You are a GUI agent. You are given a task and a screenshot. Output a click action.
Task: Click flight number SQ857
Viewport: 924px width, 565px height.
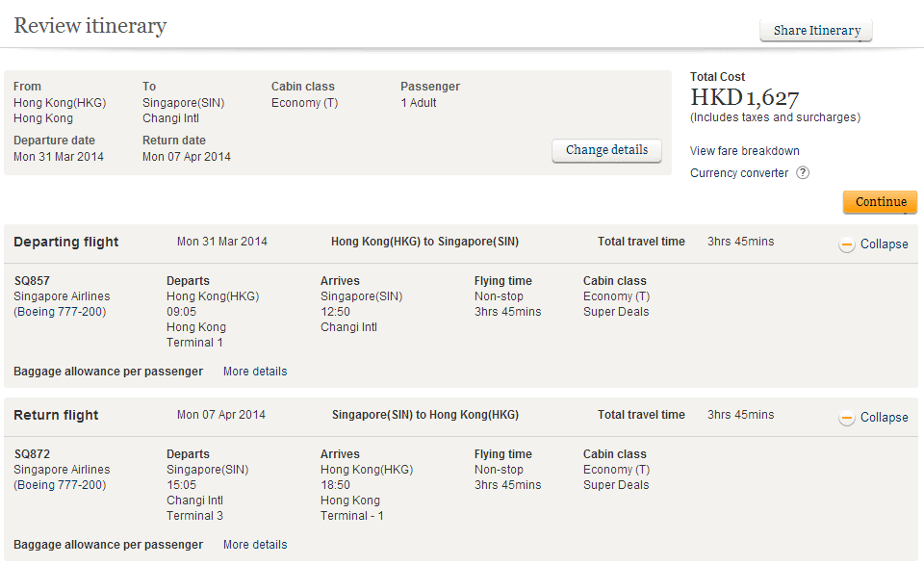point(32,281)
